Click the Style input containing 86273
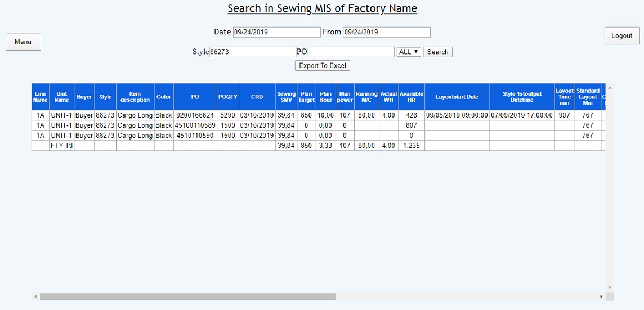 [x=253, y=52]
